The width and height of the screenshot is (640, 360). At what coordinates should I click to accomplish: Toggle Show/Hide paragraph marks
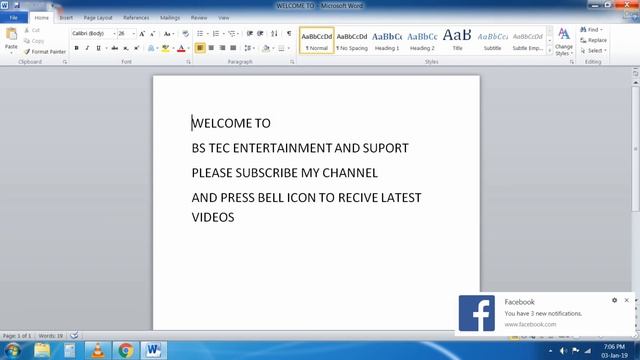pyautogui.click(x=289, y=33)
